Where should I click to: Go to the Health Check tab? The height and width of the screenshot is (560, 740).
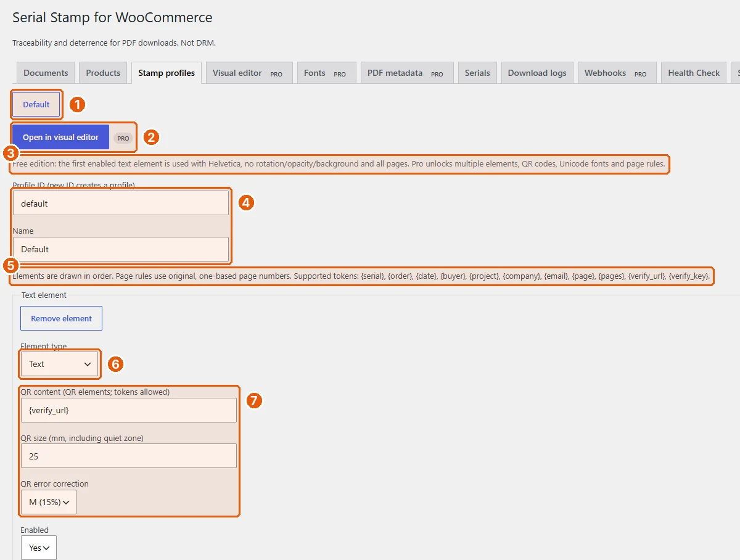694,73
